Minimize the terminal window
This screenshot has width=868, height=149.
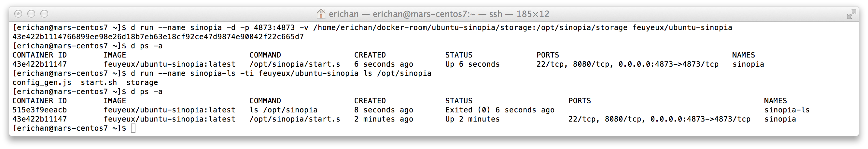31,14
